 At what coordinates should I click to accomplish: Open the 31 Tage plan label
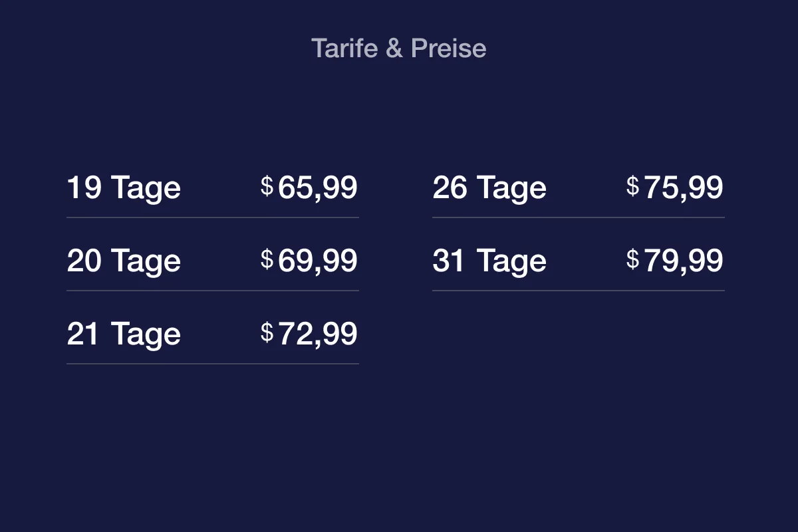click(x=489, y=261)
